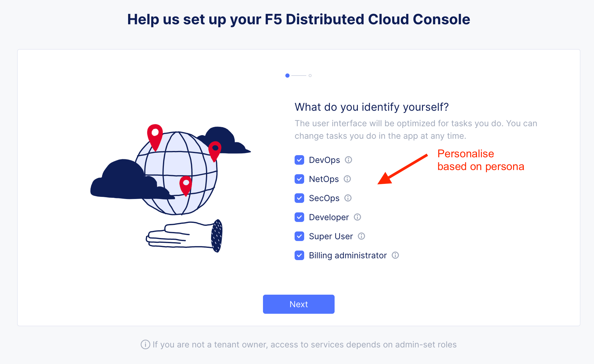The width and height of the screenshot is (594, 364).
Task: Disable the Super User checkbox
Action: (299, 236)
